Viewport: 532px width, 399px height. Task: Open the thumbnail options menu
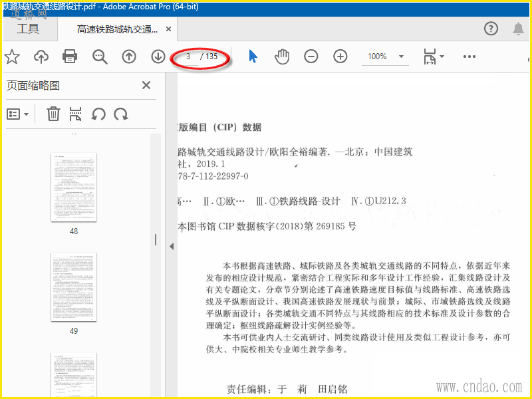click(x=18, y=114)
